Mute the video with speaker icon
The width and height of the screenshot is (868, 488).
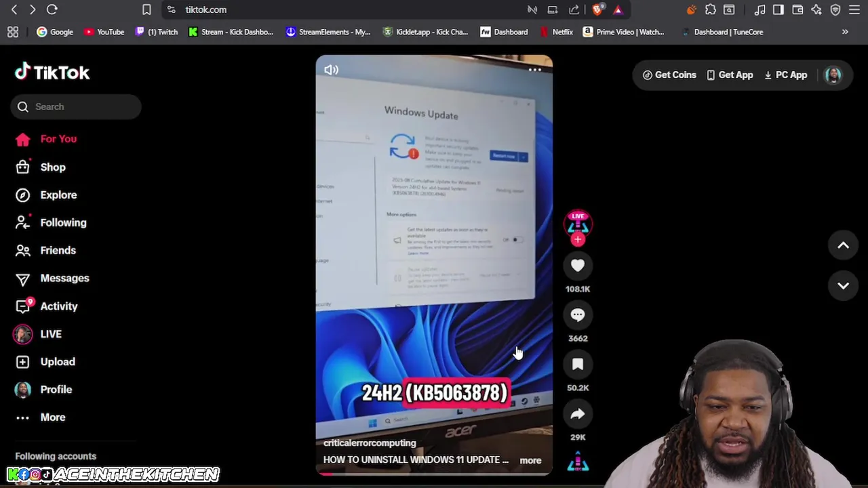pos(332,70)
